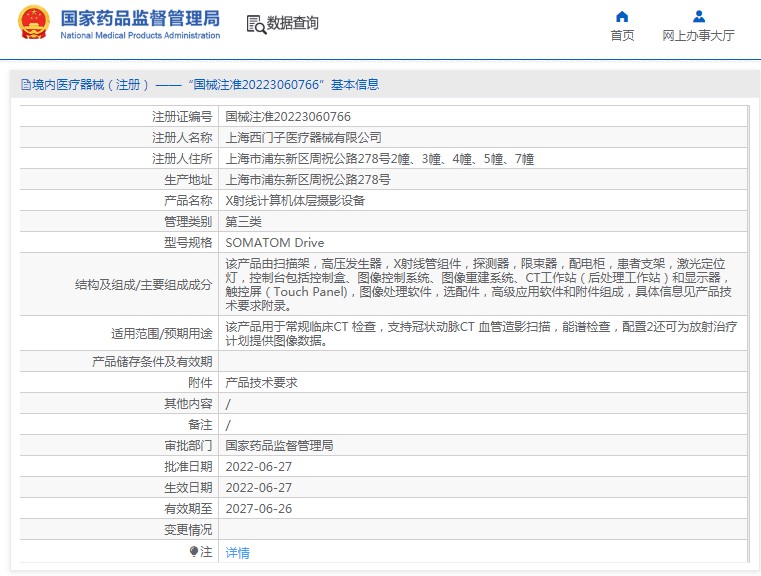Click the approving department value 国家药品监督管理局
Viewport: 761px width, 576px height.
pos(280,445)
